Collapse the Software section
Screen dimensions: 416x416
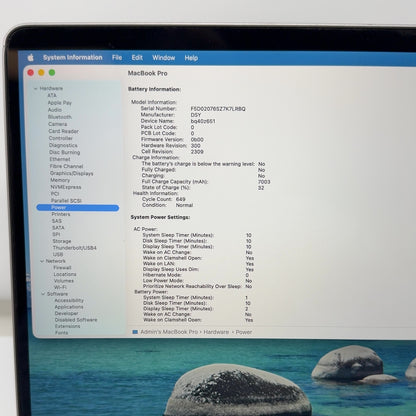[43, 294]
